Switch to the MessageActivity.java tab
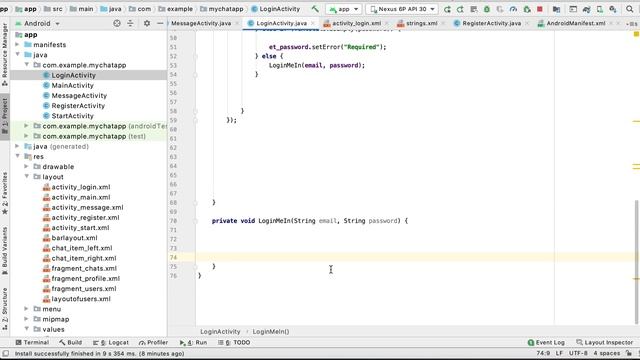 tap(201, 23)
